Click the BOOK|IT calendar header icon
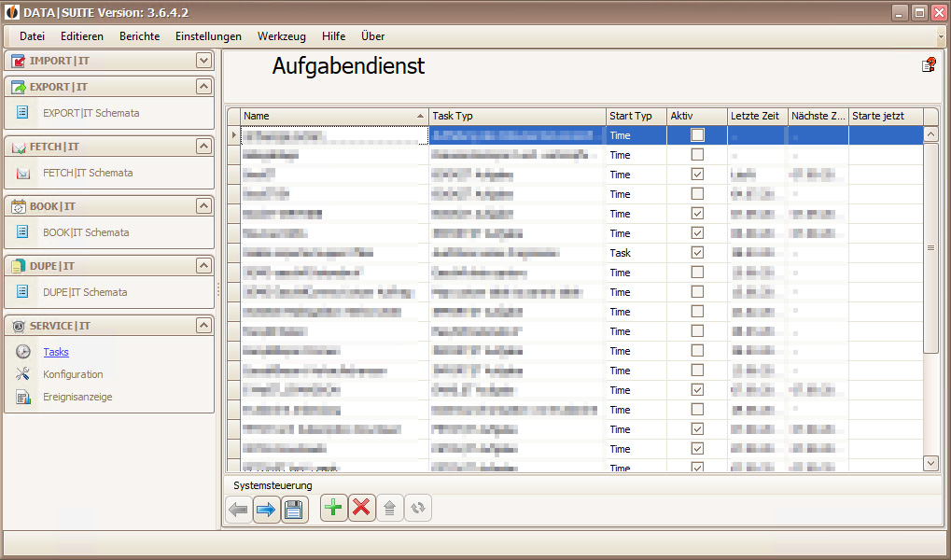The image size is (951, 560). pyautogui.click(x=18, y=206)
